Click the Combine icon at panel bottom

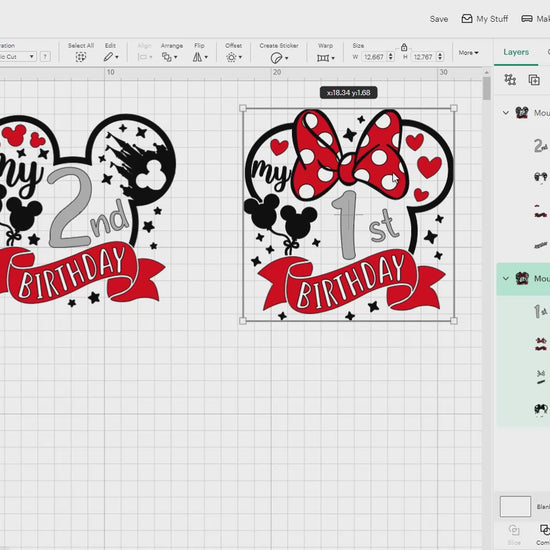(x=545, y=530)
